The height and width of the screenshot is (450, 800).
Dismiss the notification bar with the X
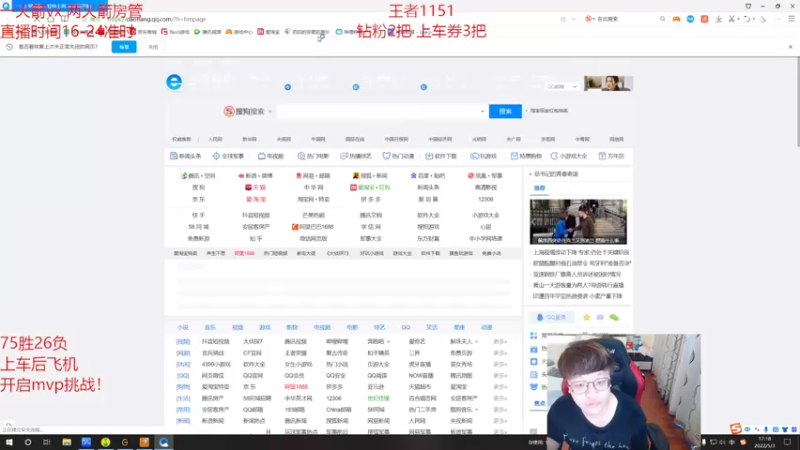(790, 46)
